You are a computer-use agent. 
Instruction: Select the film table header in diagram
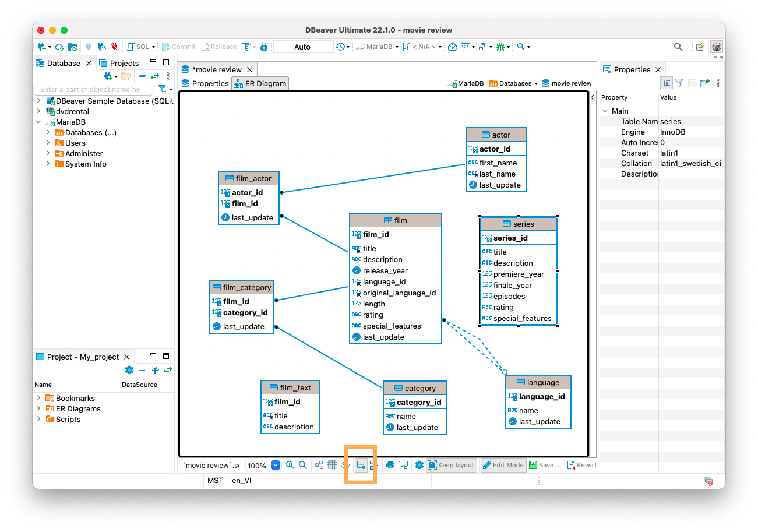coord(396,220)
